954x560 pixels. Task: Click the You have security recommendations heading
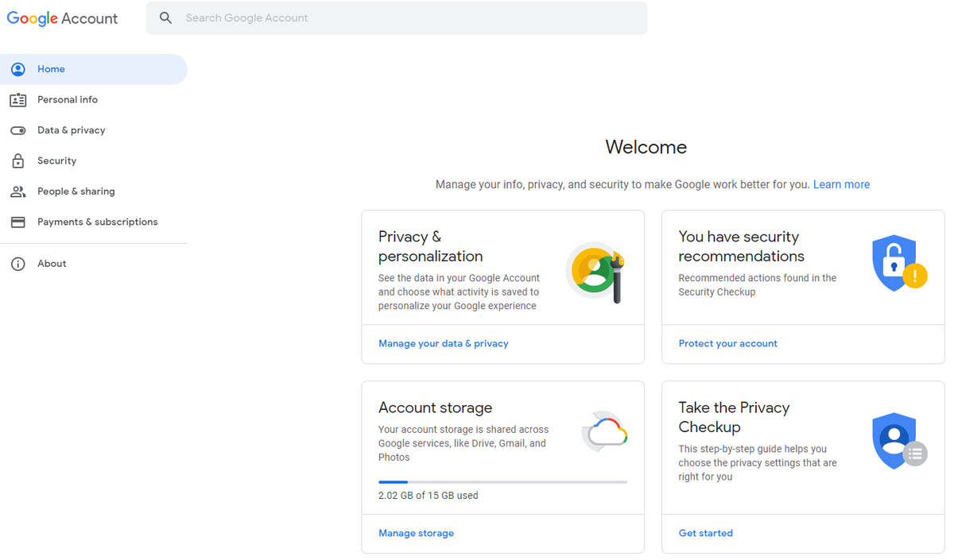(741, 246)
